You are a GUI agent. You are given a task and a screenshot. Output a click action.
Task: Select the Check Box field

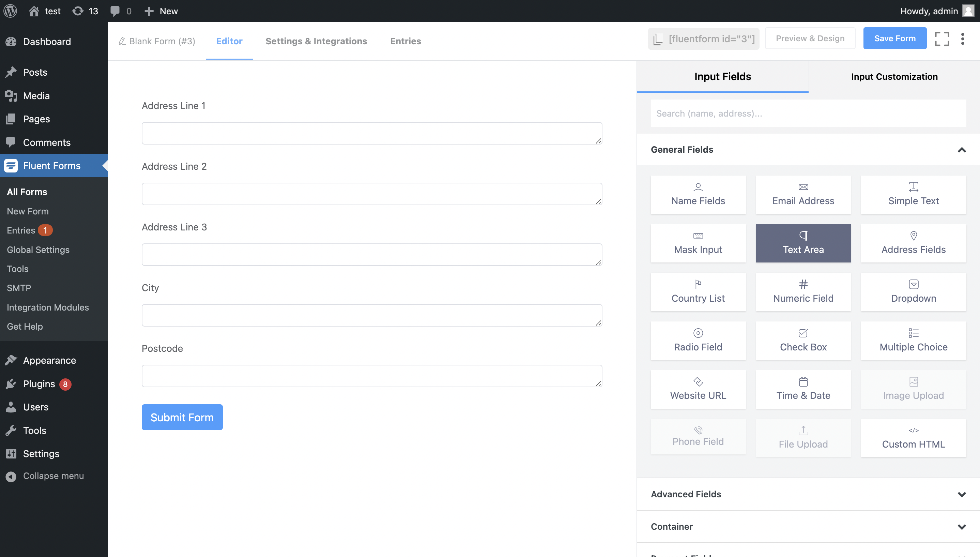pos(802,341)
